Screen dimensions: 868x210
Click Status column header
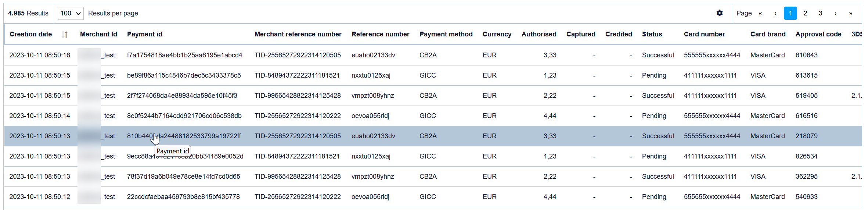(652, 34)
